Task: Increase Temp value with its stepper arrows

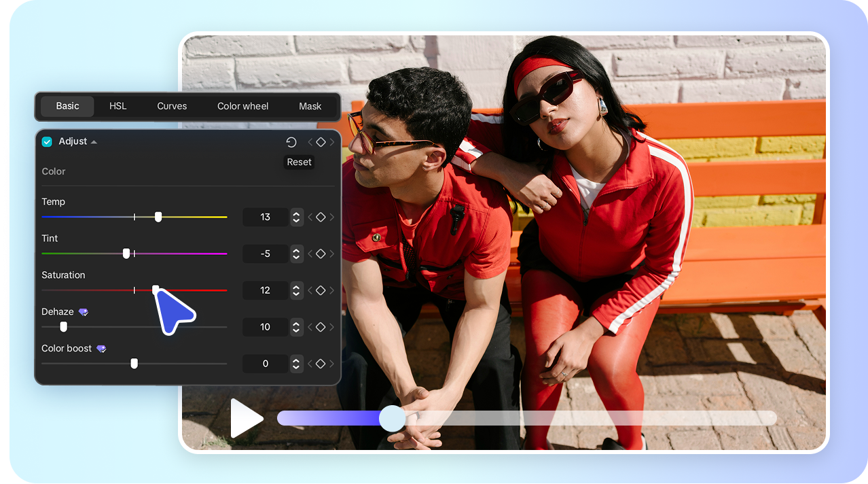Action: [296, 213]
